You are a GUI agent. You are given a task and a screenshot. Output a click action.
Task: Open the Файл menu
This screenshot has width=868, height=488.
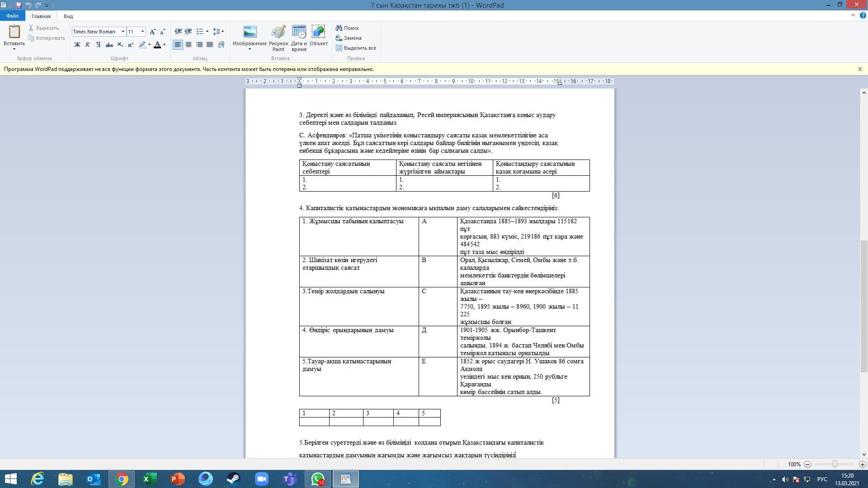point(12,16)
